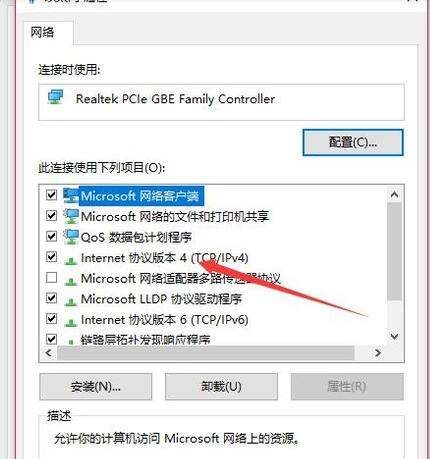Image resolution: width=430 pixels, height=459 pixels.
Task: Click the Microsoft LLDP protocol icon
Action: point(71,301)
